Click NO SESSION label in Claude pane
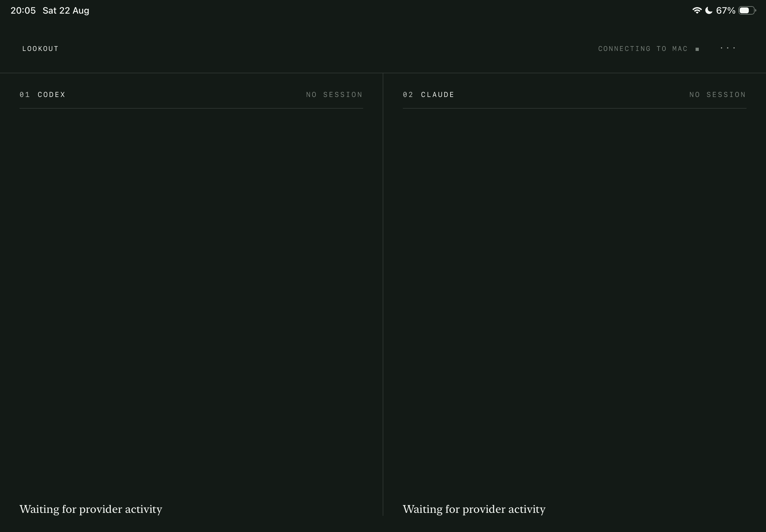The height and width of the screenshot is (532, 766). 717,95
